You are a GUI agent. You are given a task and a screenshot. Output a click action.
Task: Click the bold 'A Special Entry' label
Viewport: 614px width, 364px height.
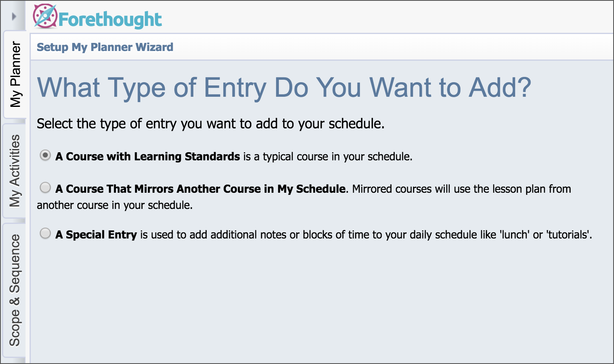[x=96, y=235]
